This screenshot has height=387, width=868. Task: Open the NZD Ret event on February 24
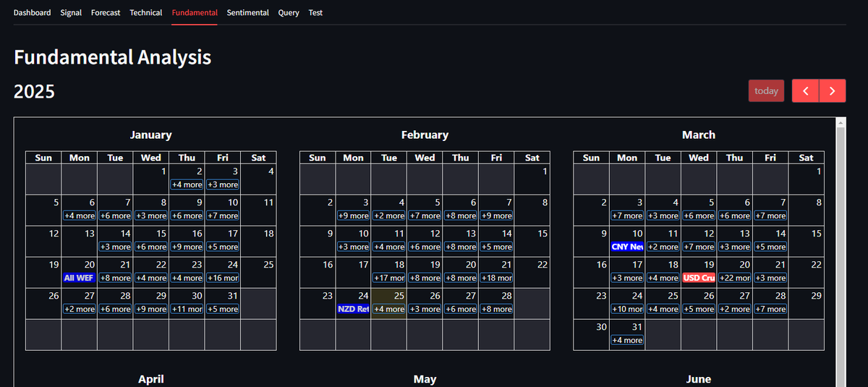pos(353,309)
